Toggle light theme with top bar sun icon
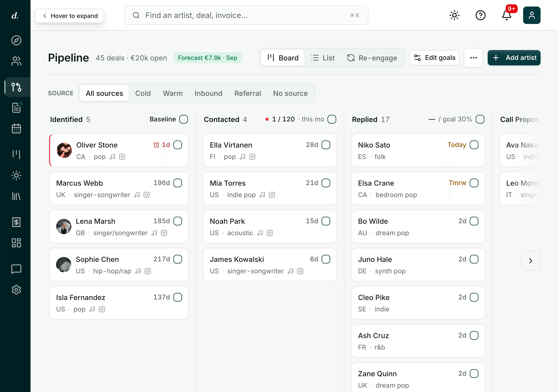The width and height of the screenshot is (558, 392). (x=454, y=15)
